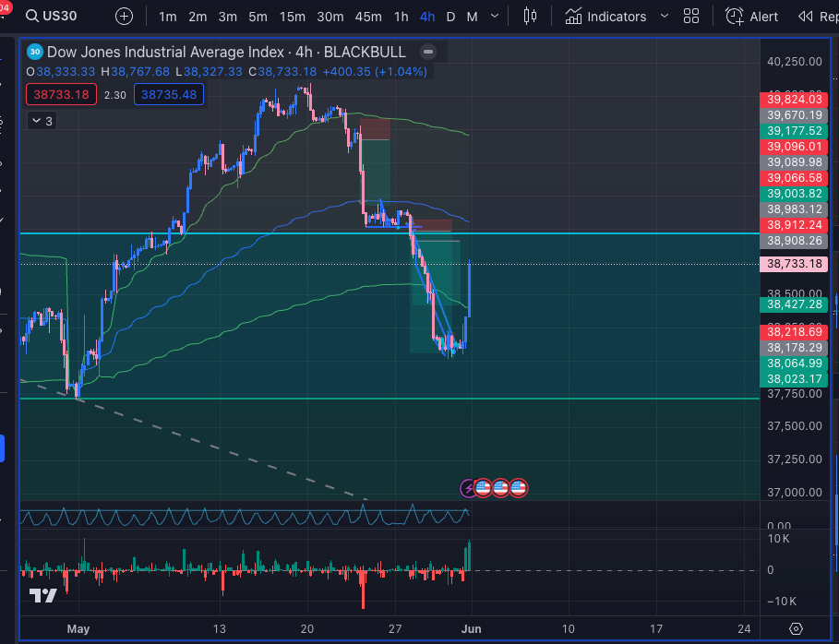Click the Replay rewind icon

pyautogui.click(x=806, y=17)
